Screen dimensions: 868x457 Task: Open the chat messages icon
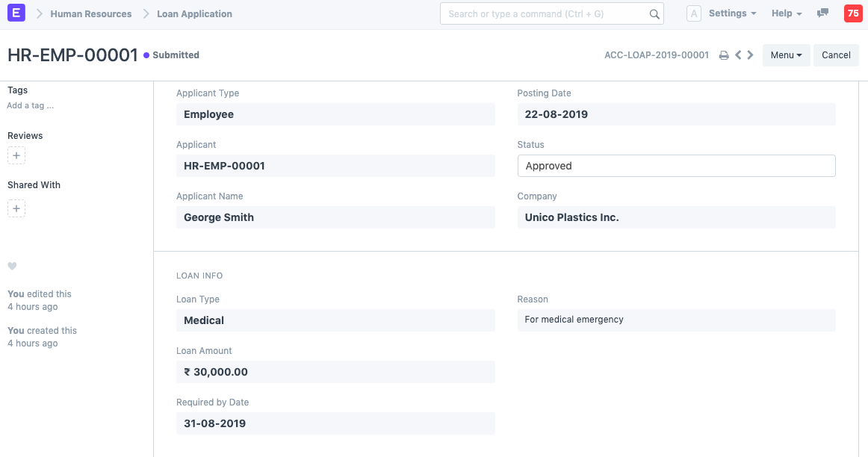point(822,13)
